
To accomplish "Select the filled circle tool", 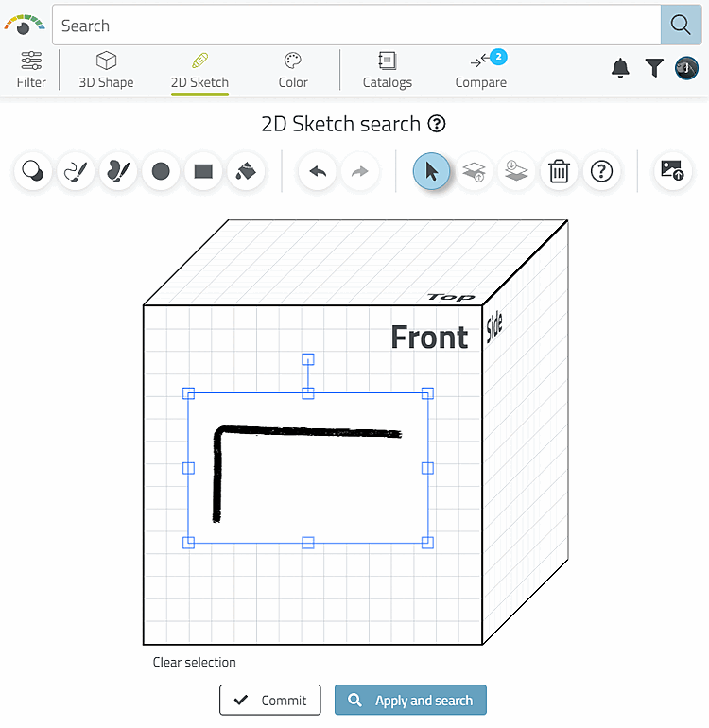I will tap(161, 171).
